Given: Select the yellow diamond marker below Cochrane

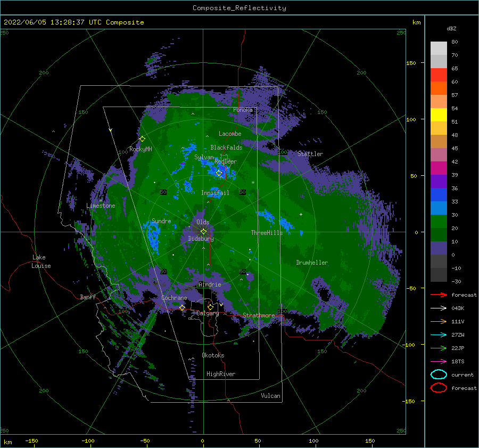Looking at the screenshot, I should click(182, 307).
